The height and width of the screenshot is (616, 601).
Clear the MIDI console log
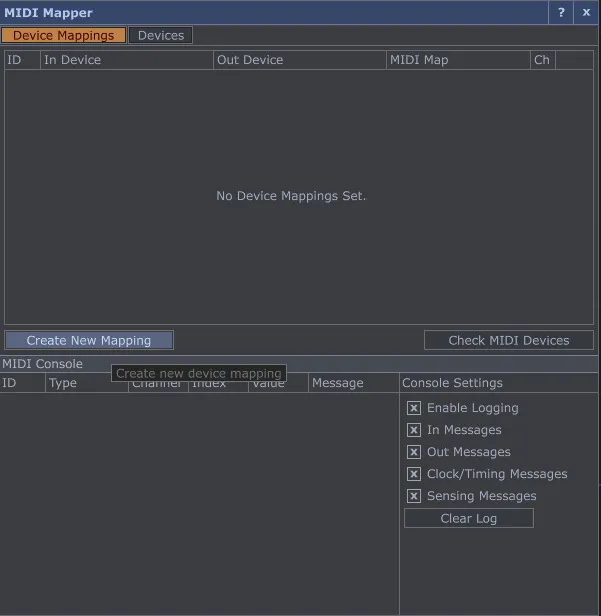pos(469,519)
